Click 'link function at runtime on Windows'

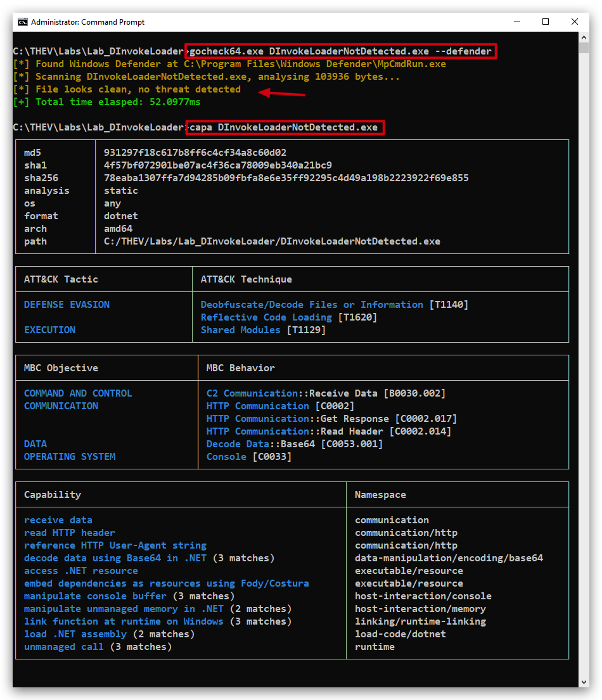click(124, 621)
